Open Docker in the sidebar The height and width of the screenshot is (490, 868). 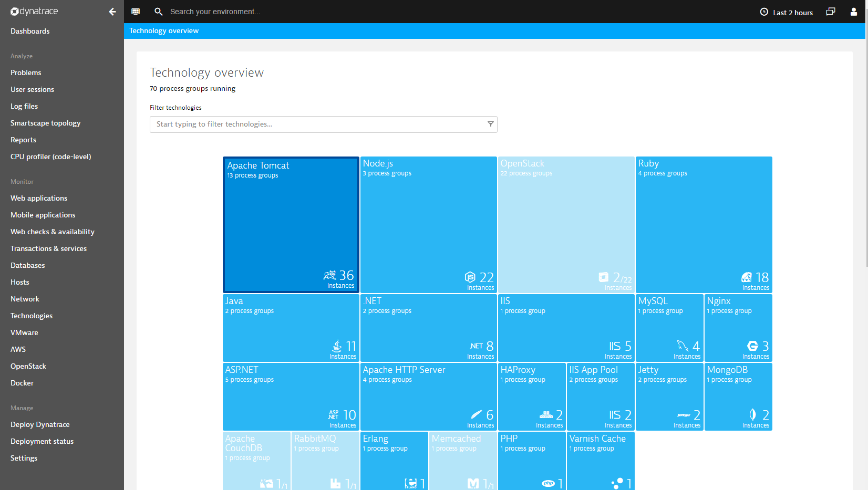click(22, 383)
